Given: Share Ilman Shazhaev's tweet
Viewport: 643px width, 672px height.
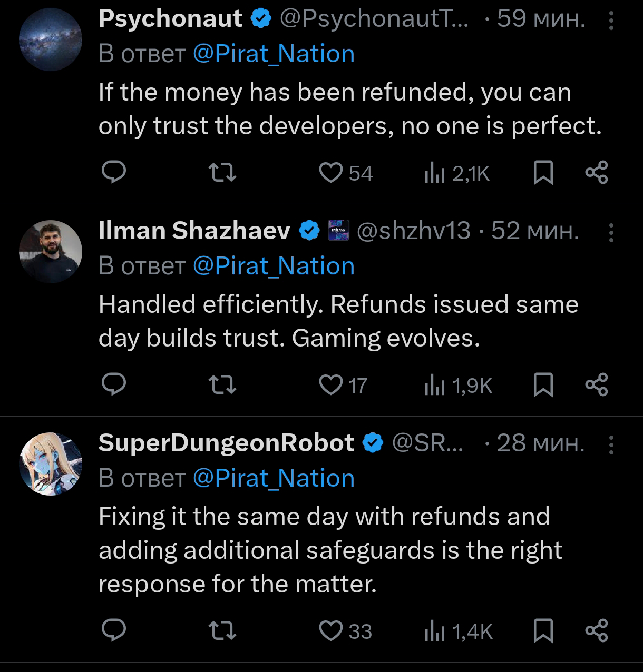Looking at the screenshot, I should [597, 385].
